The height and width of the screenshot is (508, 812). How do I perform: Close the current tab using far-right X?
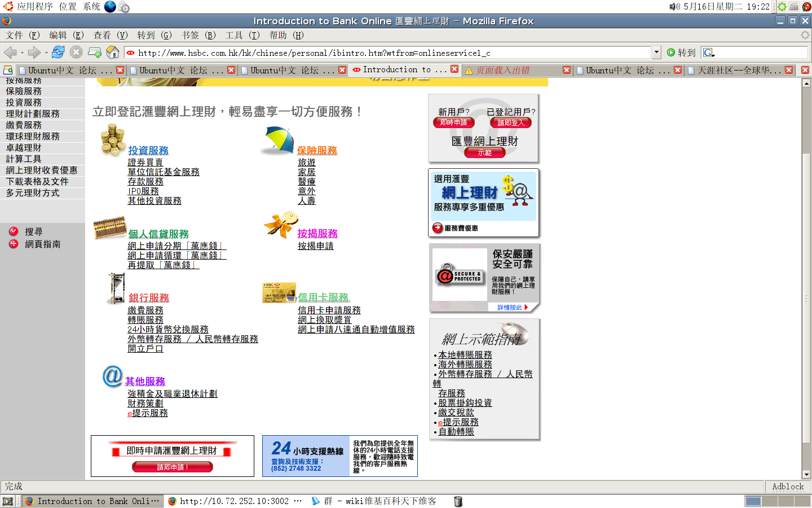pos(805,70)
